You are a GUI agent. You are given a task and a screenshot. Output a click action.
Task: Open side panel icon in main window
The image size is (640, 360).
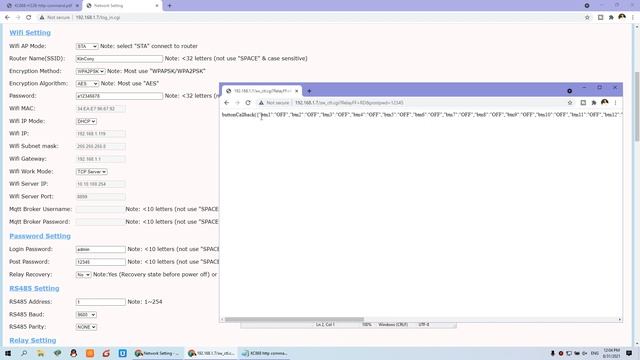[600, 18]
